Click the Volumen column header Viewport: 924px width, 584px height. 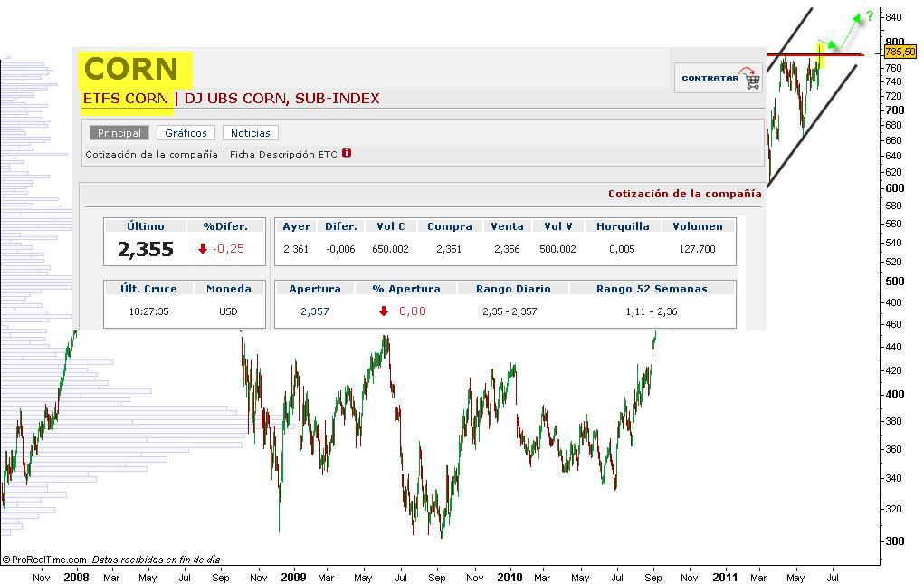[698, 226]
